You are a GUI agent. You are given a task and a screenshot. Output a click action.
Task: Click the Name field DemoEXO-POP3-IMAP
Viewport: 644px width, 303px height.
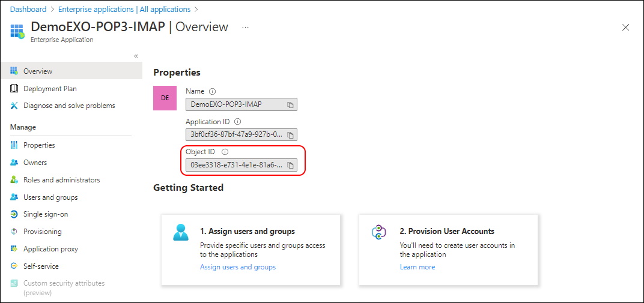(x=241, y=104)
